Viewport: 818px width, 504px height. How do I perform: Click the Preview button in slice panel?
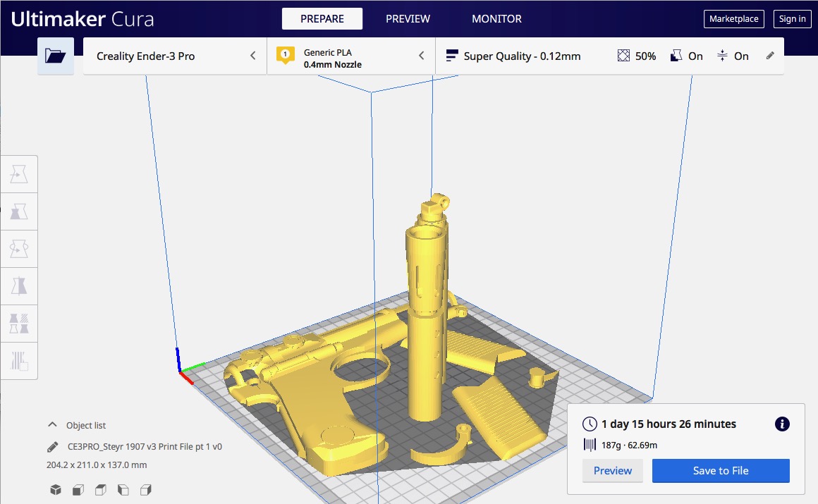click(x=613, y=471)
